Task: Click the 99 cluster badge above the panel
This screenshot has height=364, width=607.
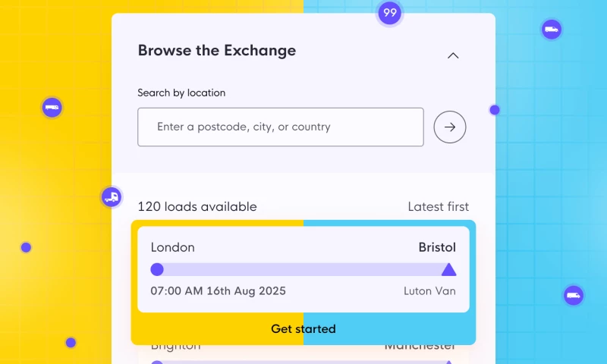Action: tap(389, 13)
